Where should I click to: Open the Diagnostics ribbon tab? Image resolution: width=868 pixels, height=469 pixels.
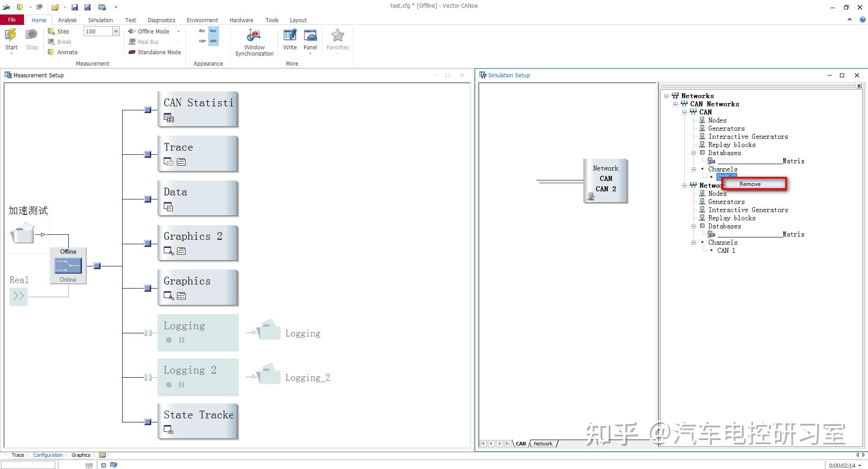(x=162, y=20)
